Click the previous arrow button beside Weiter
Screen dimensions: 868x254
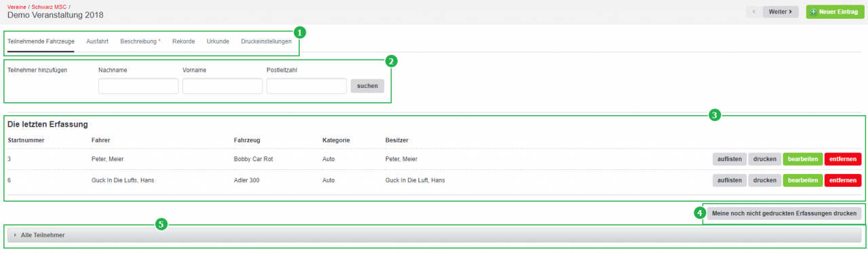click(x=753, y=12)
